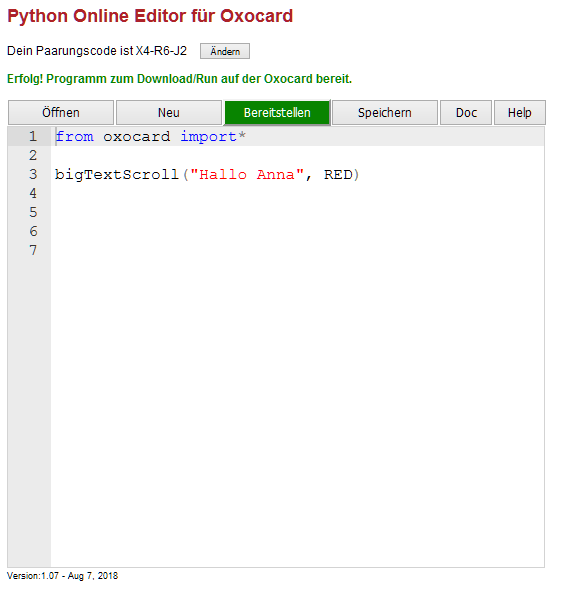562x602 pixels.
Task: Place cursor on the RED color argument
Action: click(338, 175)
